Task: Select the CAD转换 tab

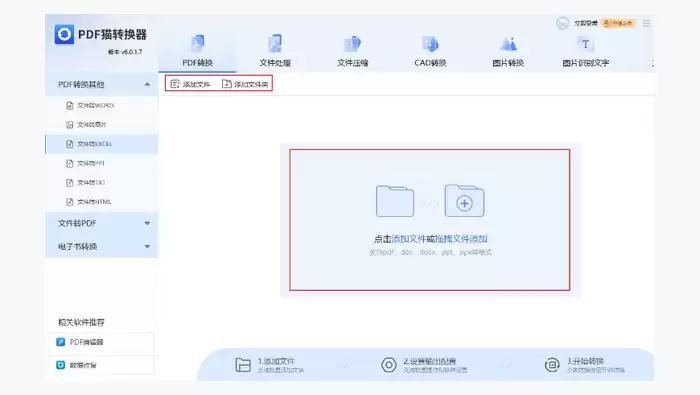Action: click(430, 51)
